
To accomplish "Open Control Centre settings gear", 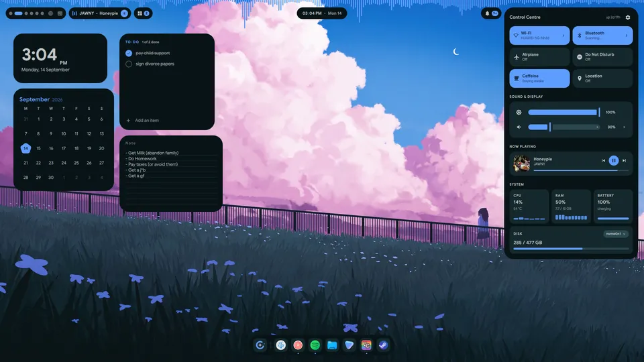I will click(628, 17).
